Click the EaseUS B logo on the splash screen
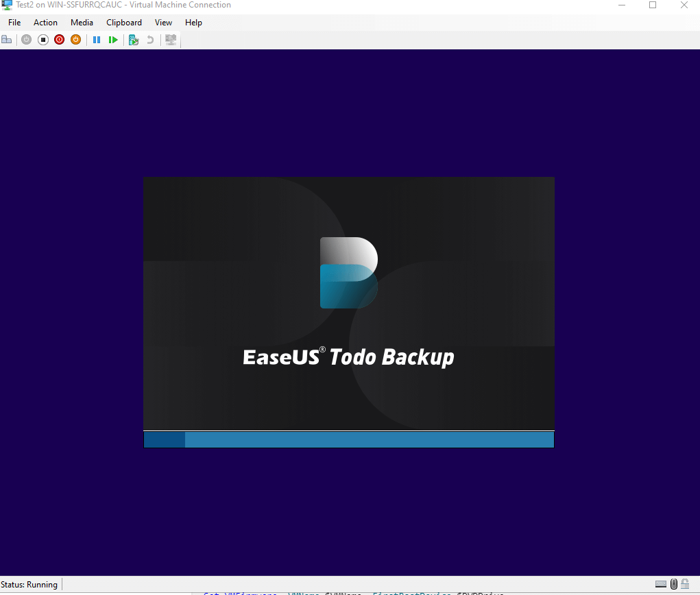Viewport: 700px width, 595px height. pos(349,273)
